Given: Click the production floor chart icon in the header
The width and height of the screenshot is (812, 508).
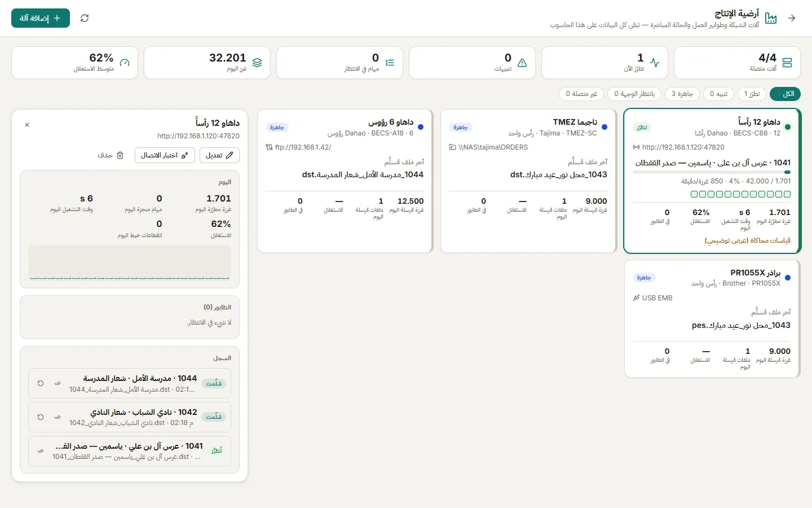Looking at the screenshot, I should point(771,19).
